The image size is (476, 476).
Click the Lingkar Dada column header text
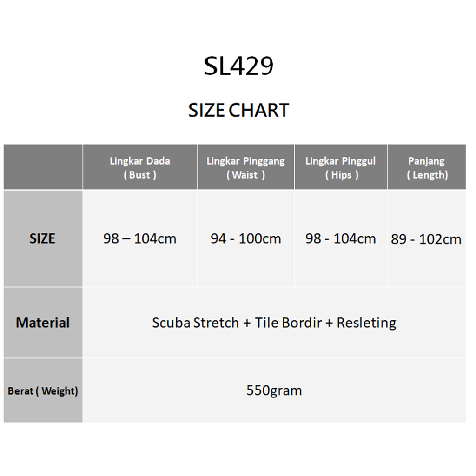[x=140, y=161]
